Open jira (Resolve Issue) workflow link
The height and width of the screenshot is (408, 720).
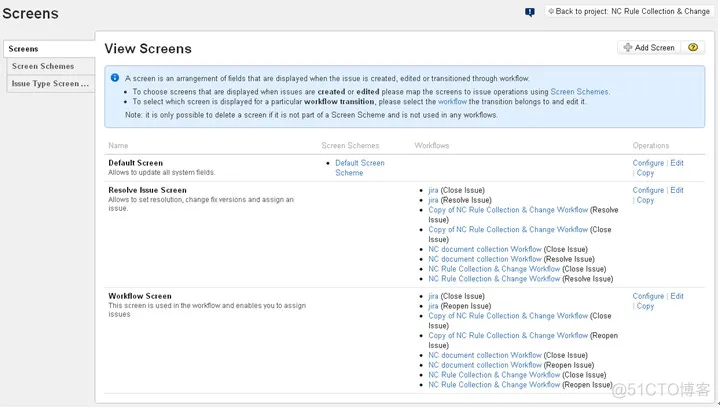click(433, 200)
